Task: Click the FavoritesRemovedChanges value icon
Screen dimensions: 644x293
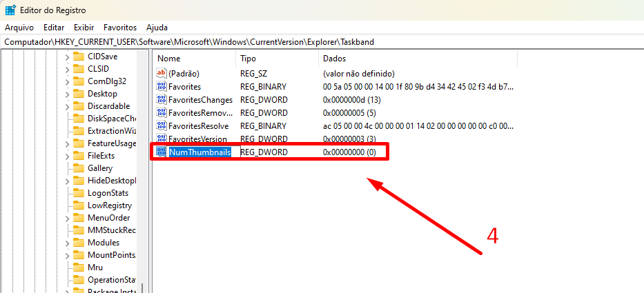Action: point(162,113)
